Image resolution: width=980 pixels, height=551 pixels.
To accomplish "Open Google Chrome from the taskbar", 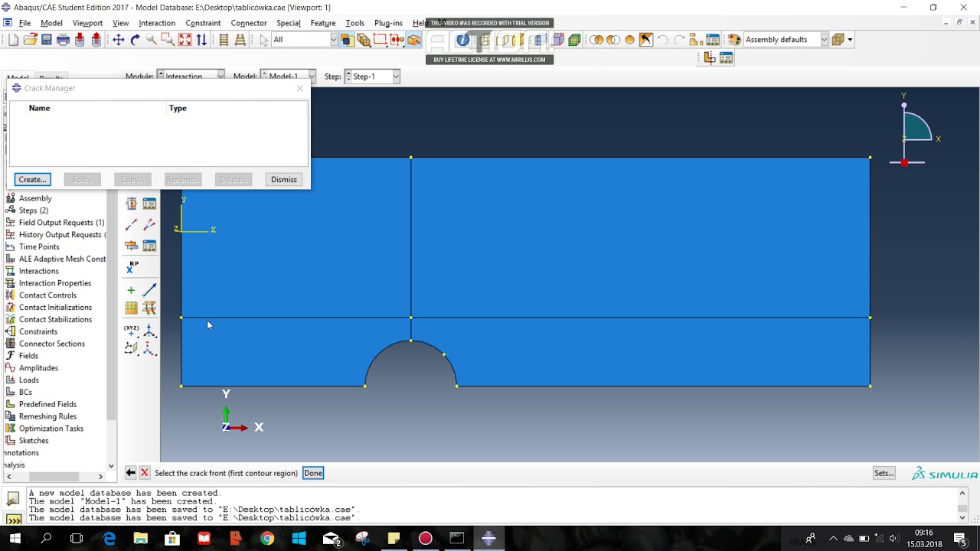I will (266, 539).
